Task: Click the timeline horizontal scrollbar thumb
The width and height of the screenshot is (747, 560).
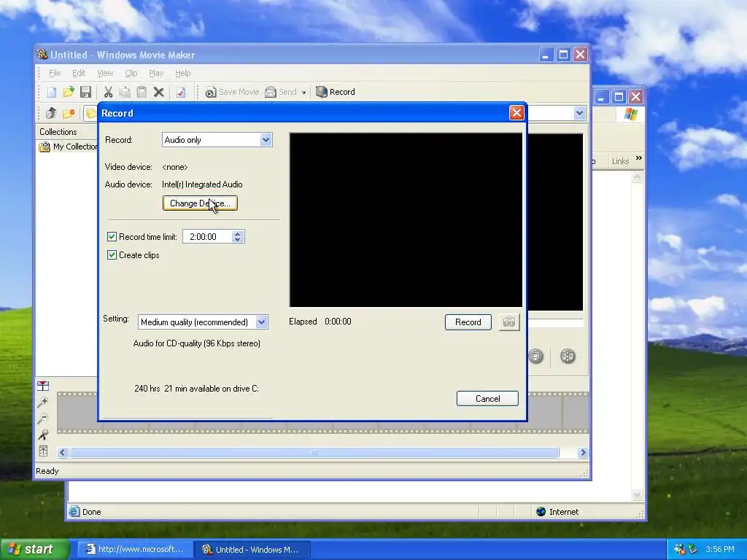Action: (x=314, y=453)
